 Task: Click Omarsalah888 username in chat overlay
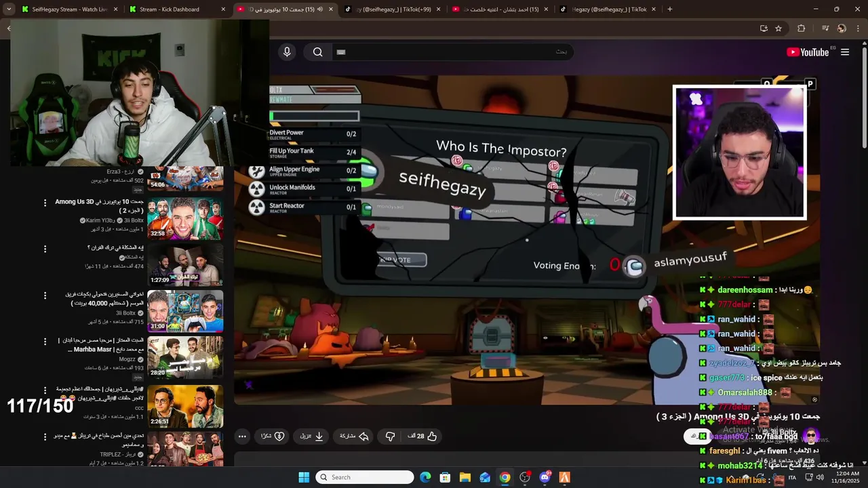pos(745,392)
